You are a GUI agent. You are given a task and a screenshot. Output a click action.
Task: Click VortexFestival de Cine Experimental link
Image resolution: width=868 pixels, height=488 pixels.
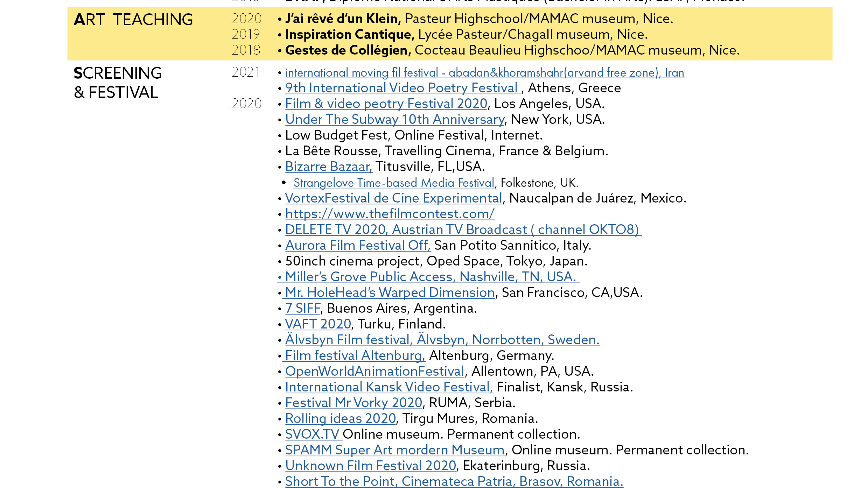[x=393, y=198]
